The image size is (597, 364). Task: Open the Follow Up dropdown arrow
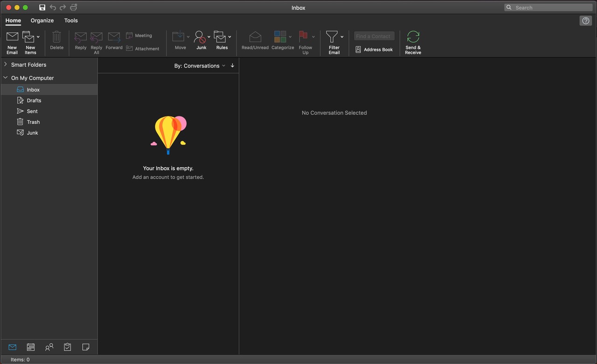click(313, 37)
